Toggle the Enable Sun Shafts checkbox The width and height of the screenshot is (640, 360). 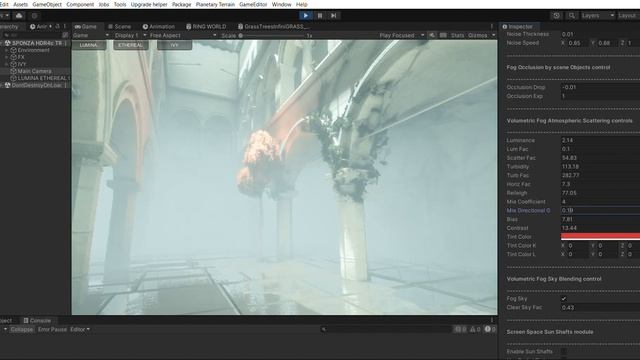click(x=564, y=351)
